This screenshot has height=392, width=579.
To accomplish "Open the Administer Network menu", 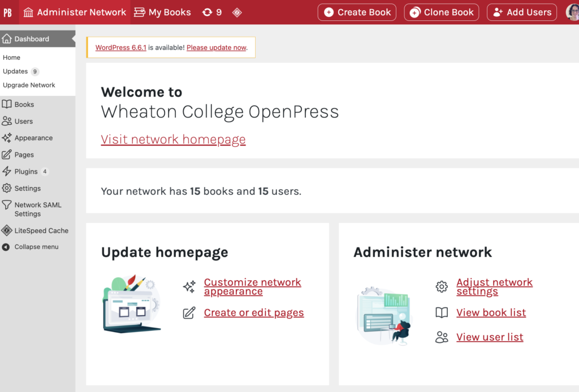I will tap(74, 12).
